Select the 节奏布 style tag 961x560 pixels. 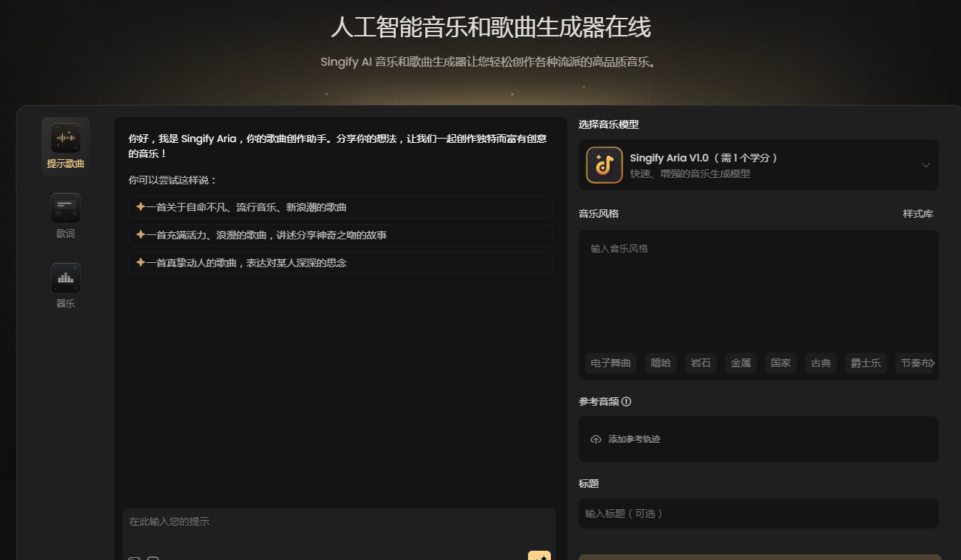click(x=915, y=363)
